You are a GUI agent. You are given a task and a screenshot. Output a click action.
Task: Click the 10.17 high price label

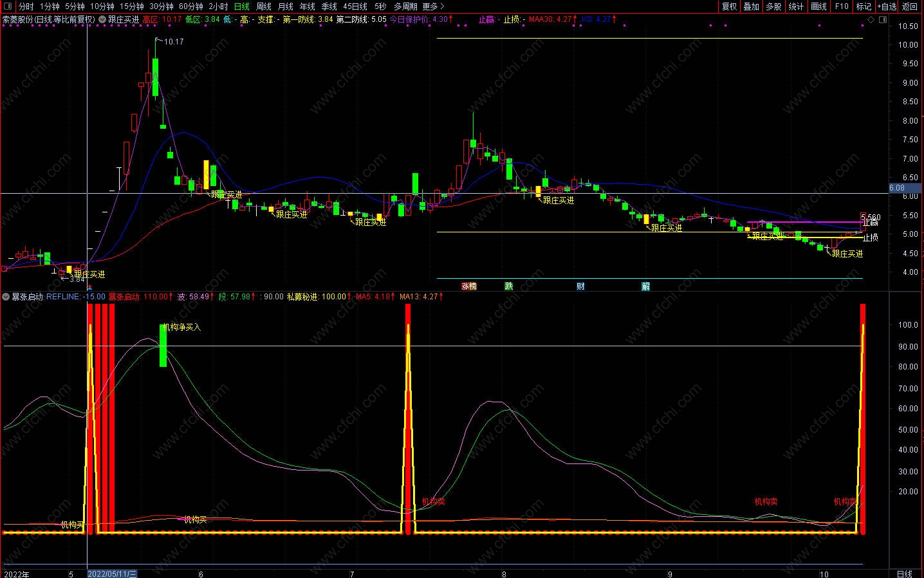174,42
